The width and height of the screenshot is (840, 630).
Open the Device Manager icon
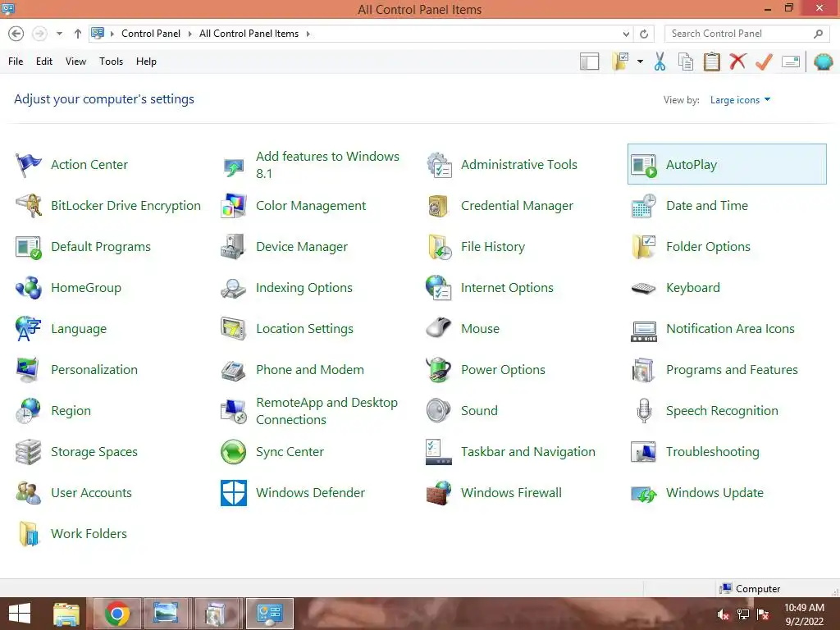234,247
